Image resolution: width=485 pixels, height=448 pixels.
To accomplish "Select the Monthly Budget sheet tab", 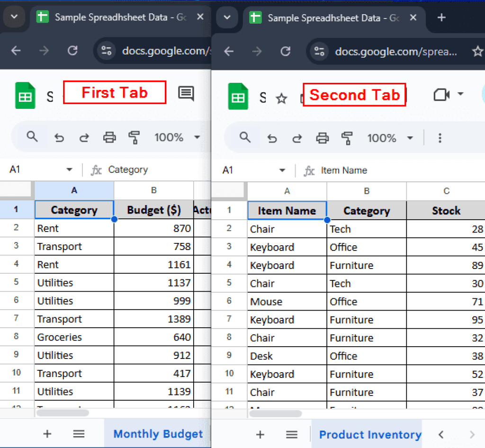I will 158,434.
